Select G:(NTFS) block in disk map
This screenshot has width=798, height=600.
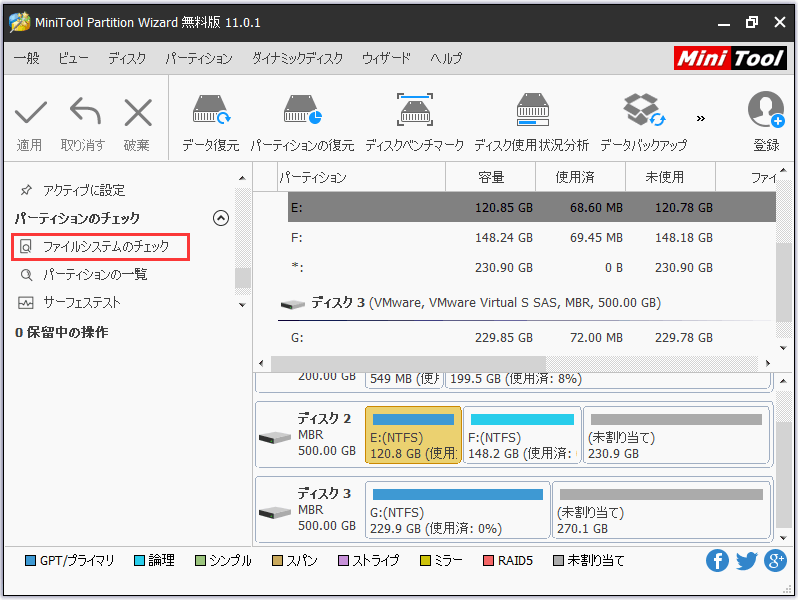[458, 510]
